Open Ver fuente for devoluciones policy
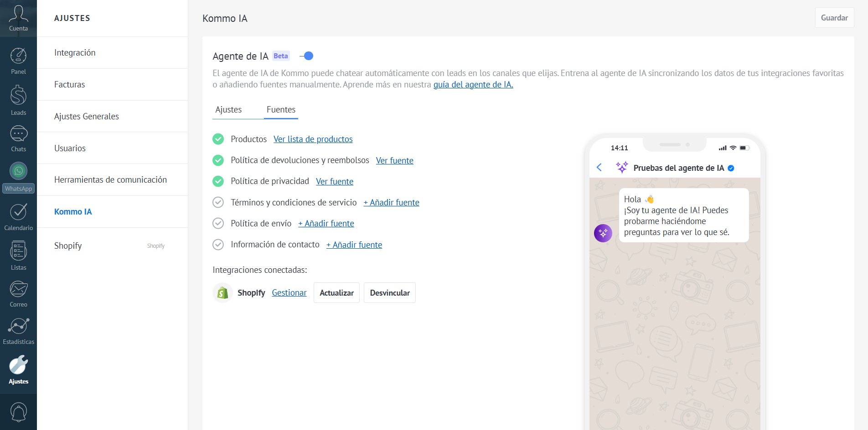The width and height of the screenshot is (868, 430). [x=395, y=160]
